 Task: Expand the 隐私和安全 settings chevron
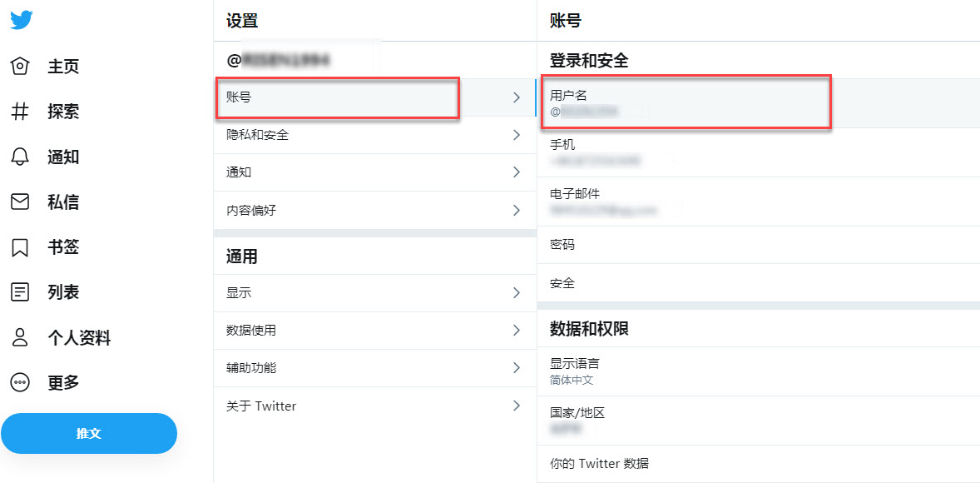(516, 134)
